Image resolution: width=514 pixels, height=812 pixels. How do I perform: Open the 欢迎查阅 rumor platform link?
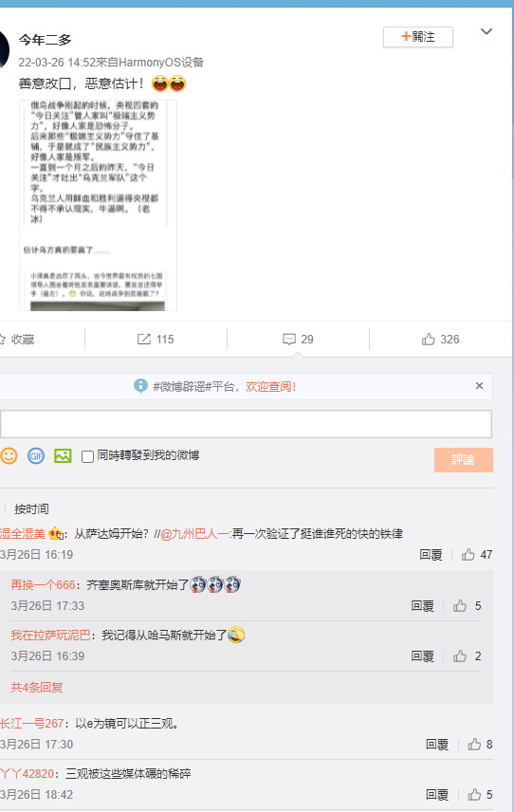[270, 386]
